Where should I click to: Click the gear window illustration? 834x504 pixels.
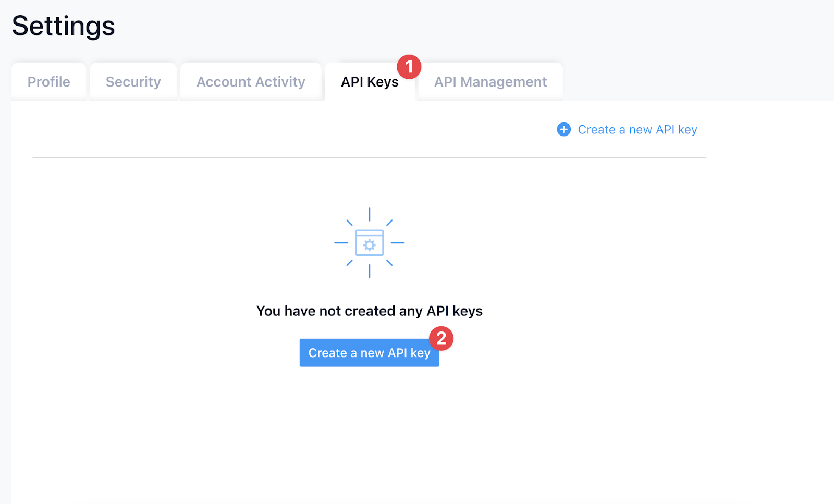pos(369,243)
